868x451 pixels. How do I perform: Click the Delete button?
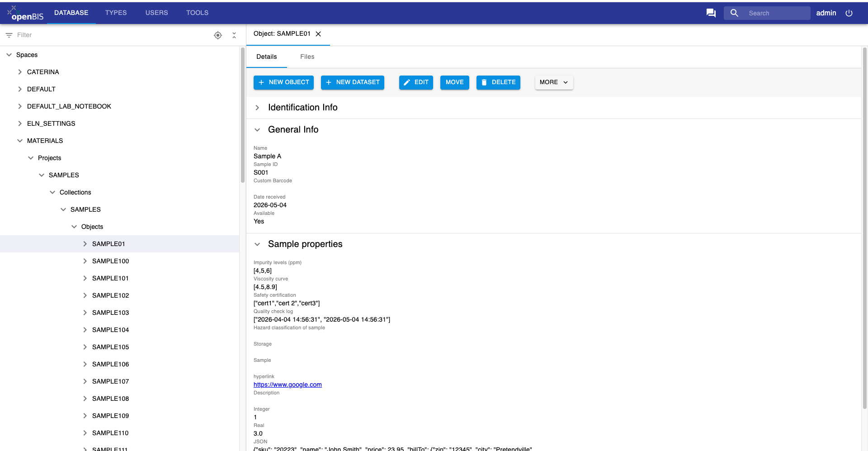point(498,82)
